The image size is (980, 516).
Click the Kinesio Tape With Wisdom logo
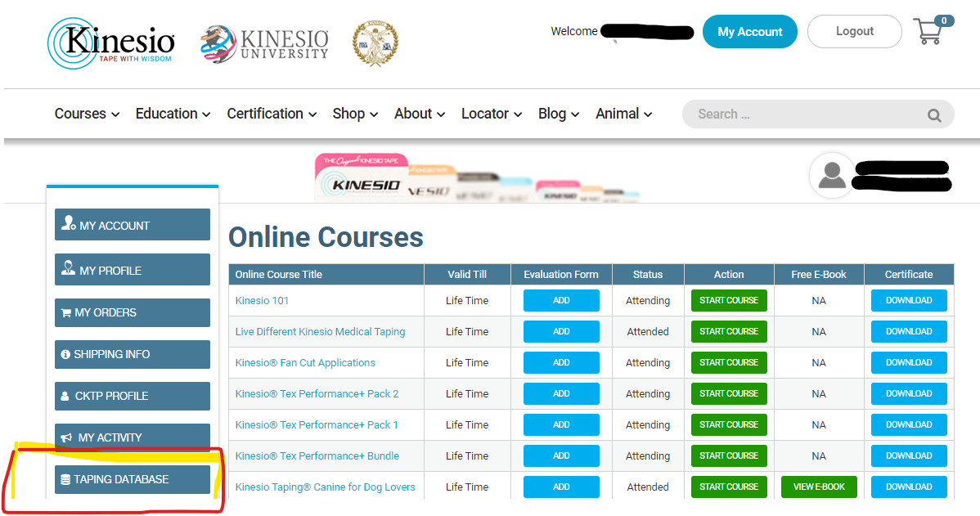click(x=111, y=43)
